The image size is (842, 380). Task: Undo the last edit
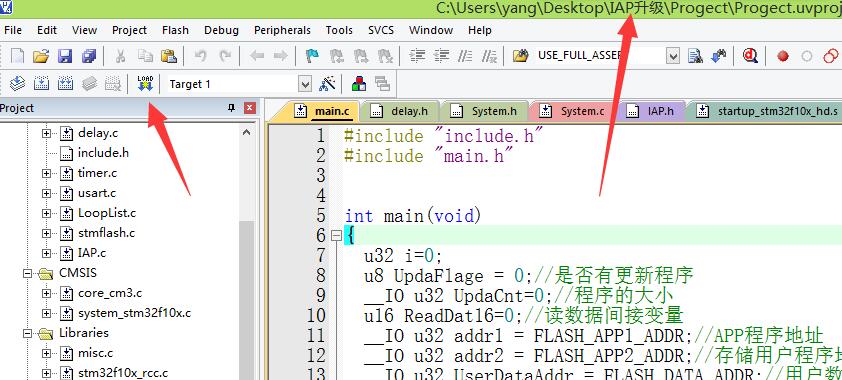201,56
